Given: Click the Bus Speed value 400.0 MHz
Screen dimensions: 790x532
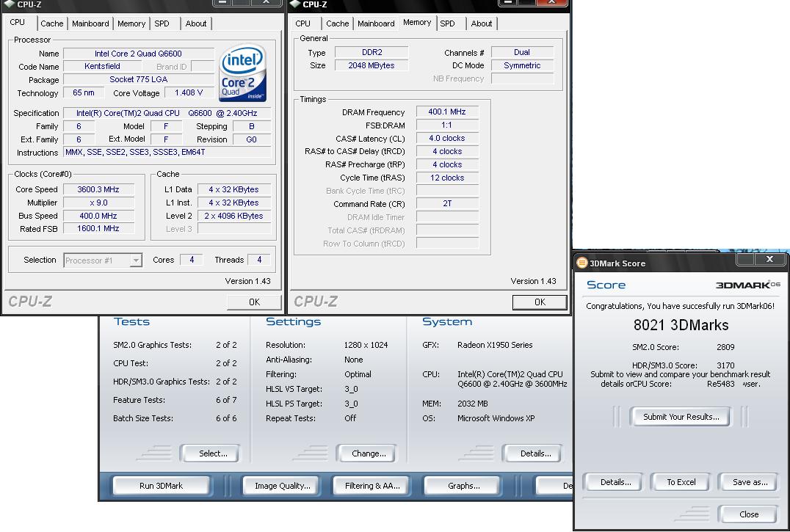Looking at the screenshot, I should pyautogui.click(x=98, y=216).
